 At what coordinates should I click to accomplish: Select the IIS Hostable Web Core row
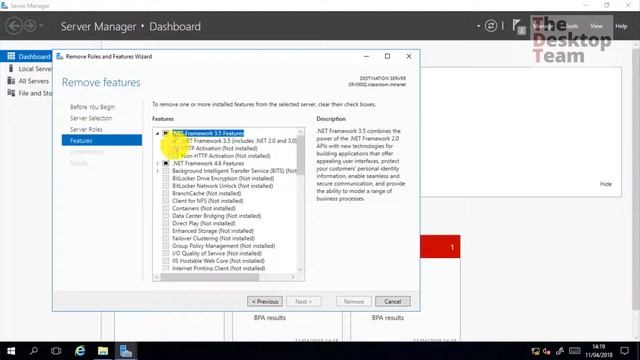click(218, 261)
